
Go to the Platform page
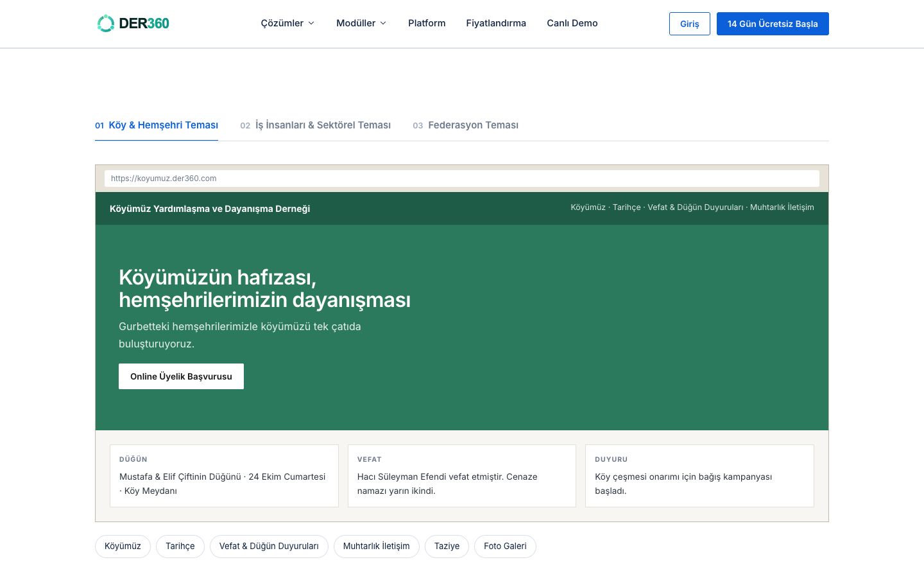427,23
